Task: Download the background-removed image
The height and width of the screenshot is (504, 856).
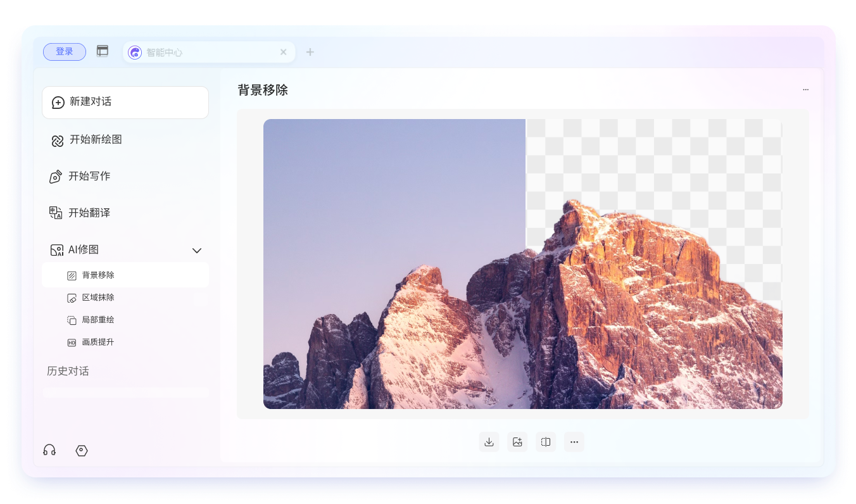Action: (x=488, y=441)
